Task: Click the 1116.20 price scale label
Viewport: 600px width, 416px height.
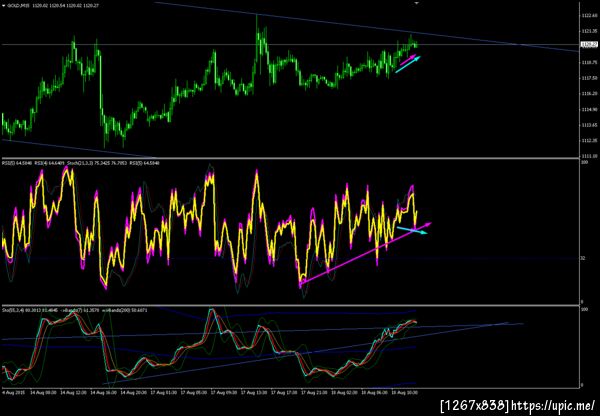Action: [589, 93]
